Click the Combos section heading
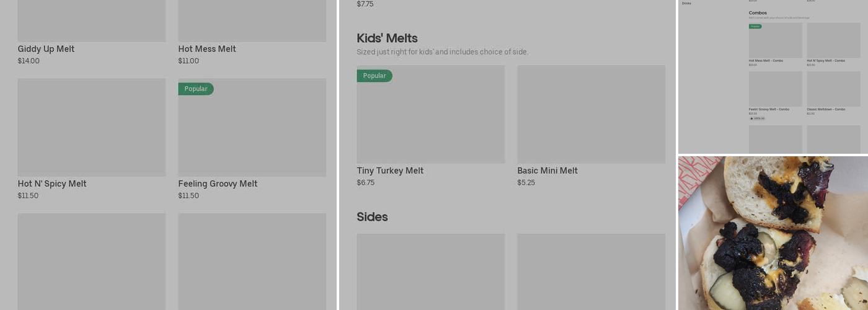868x310 pixels. 758,13
